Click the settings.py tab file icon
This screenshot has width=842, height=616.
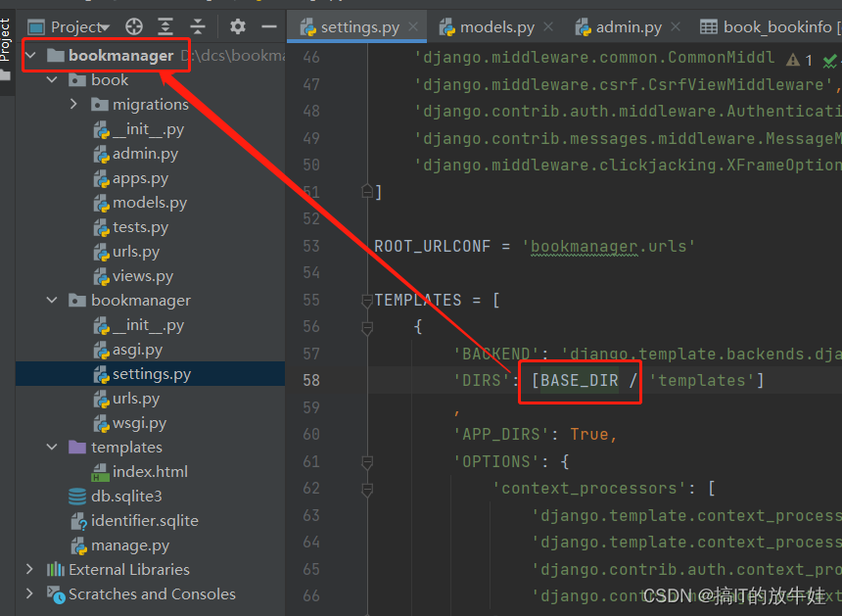307,26
